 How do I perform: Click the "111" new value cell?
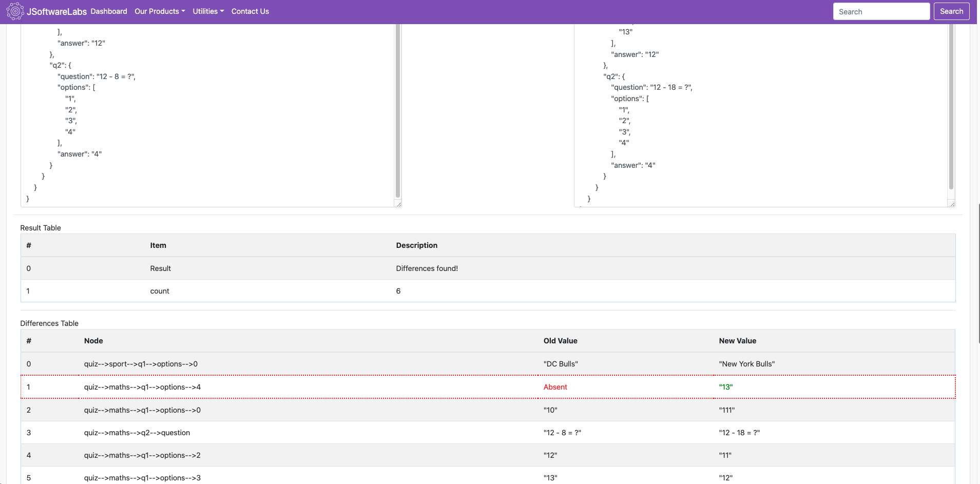727,410
